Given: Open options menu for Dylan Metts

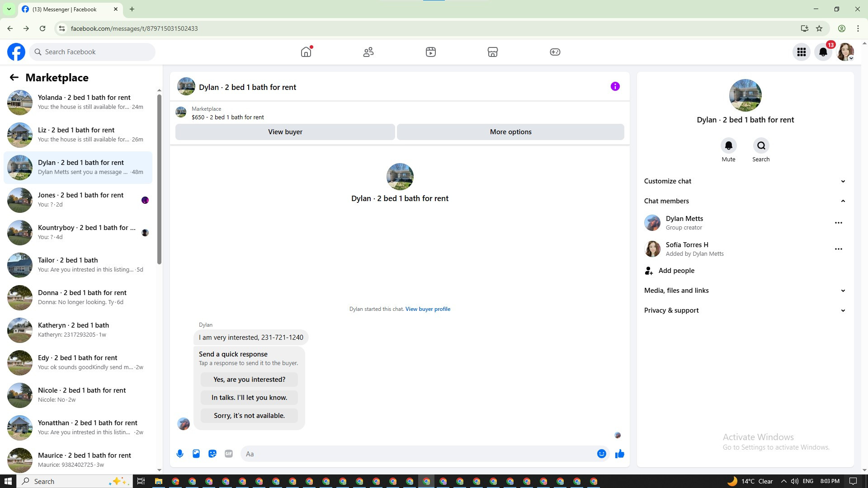Looking at the screenshot, I should point(838,223).
